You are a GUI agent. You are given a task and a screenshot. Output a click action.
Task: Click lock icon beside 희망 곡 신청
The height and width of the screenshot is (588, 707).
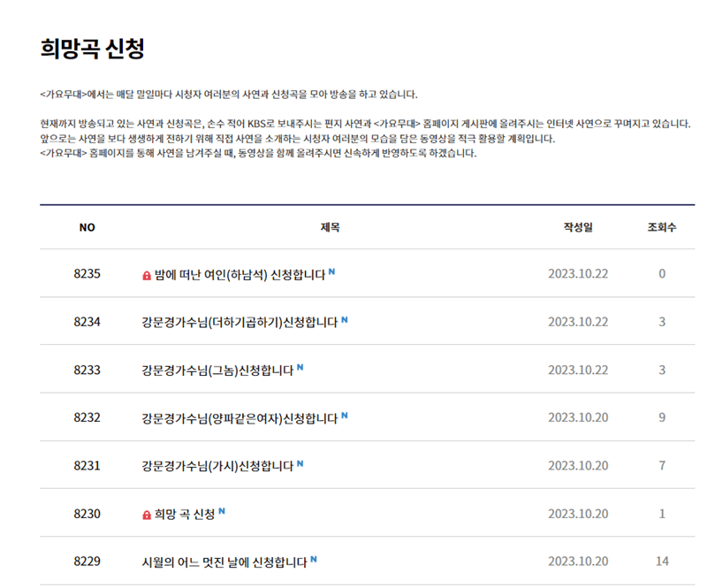(147, 515)
